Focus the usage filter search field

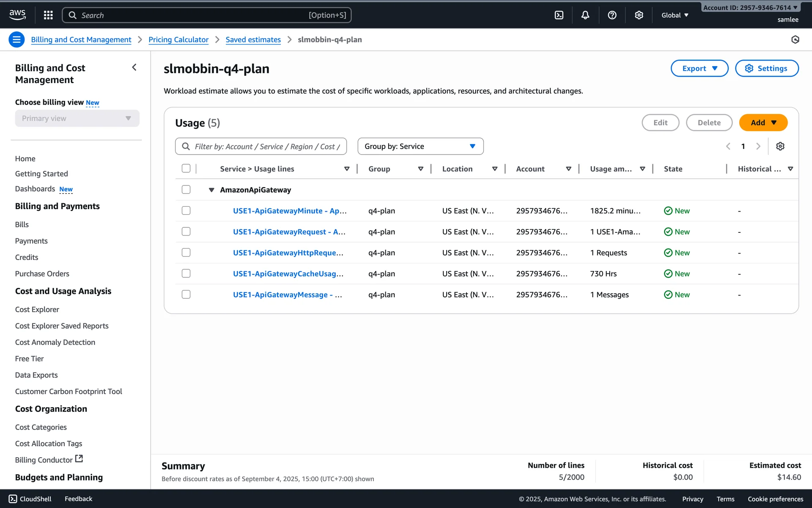coord(266,146)
